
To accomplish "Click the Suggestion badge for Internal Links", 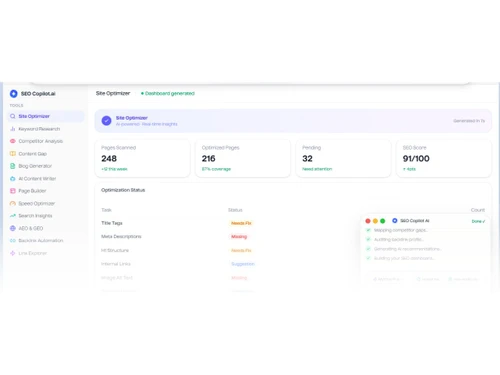I will pyautogui.click(x=243, y=264).
